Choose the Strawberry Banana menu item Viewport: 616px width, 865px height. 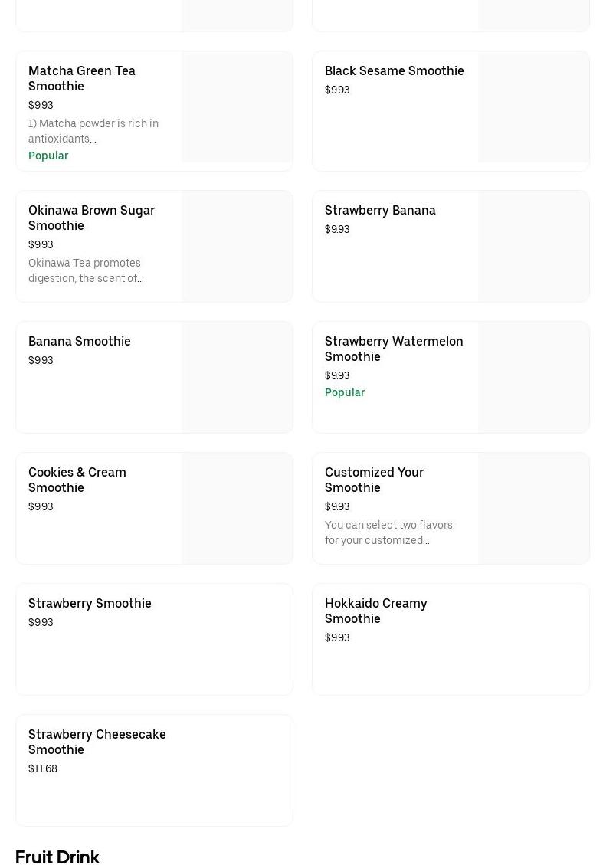380,210
